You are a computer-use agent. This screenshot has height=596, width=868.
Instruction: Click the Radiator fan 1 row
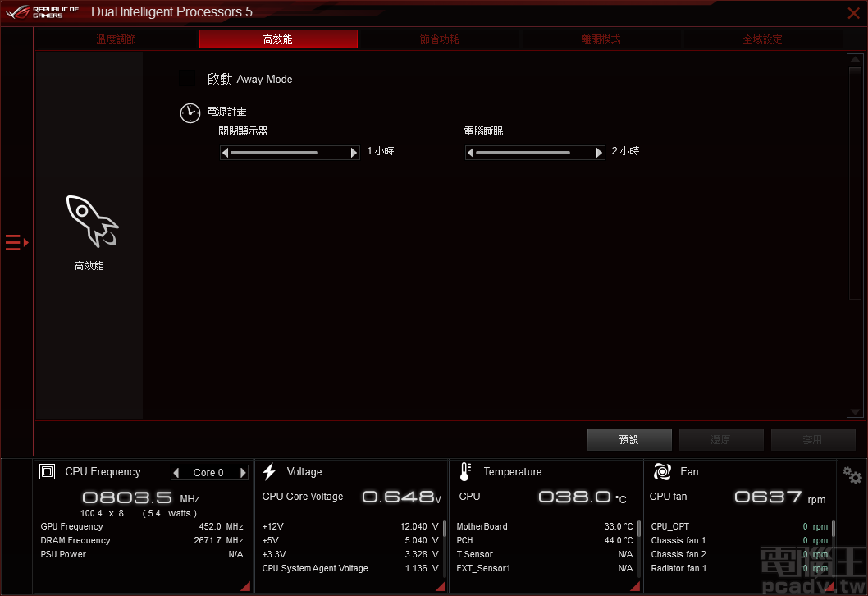[x=739, y=568]
